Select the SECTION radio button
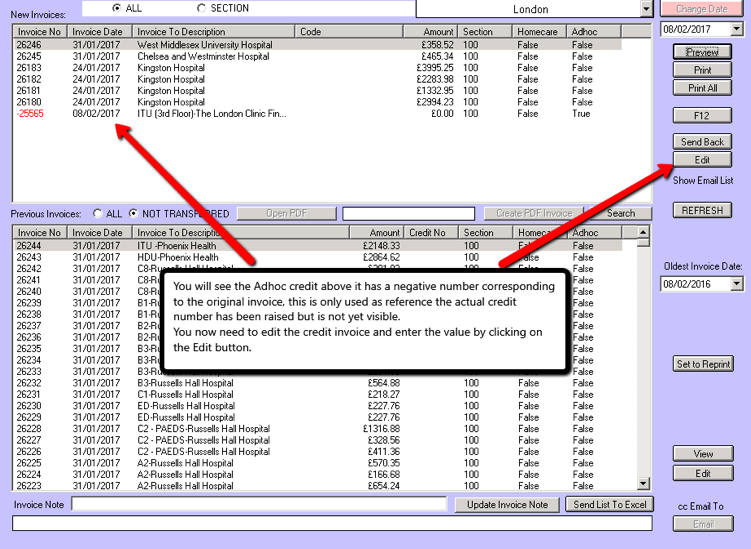The height and width of the screenshot is (549, 751). tap(202, 8)
